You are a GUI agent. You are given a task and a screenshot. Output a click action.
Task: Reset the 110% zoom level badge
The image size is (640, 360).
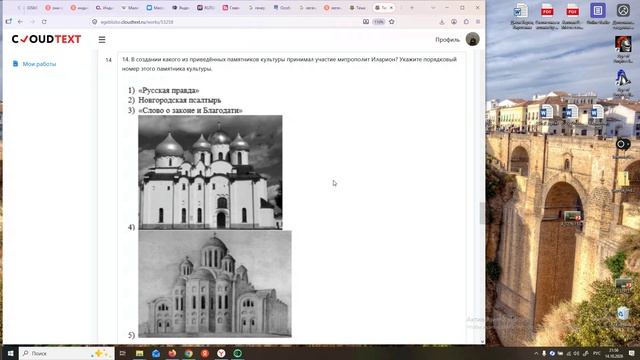pos(379,22)
